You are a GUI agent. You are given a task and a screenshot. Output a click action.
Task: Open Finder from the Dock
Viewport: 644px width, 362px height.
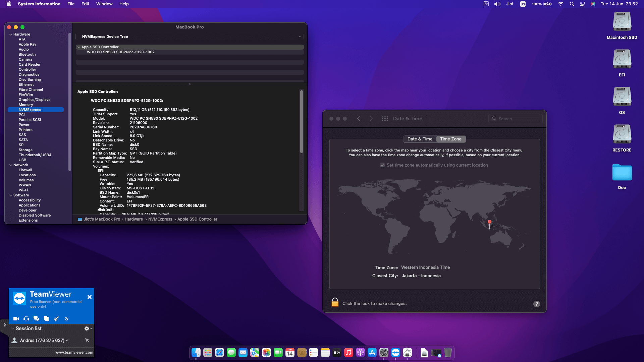point(196,353)
